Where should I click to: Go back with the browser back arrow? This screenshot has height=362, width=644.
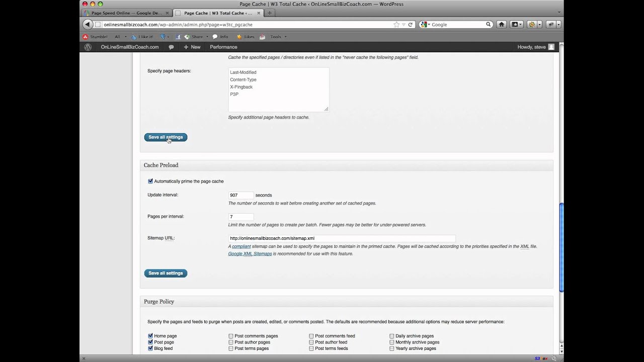[x=88, y=24]
